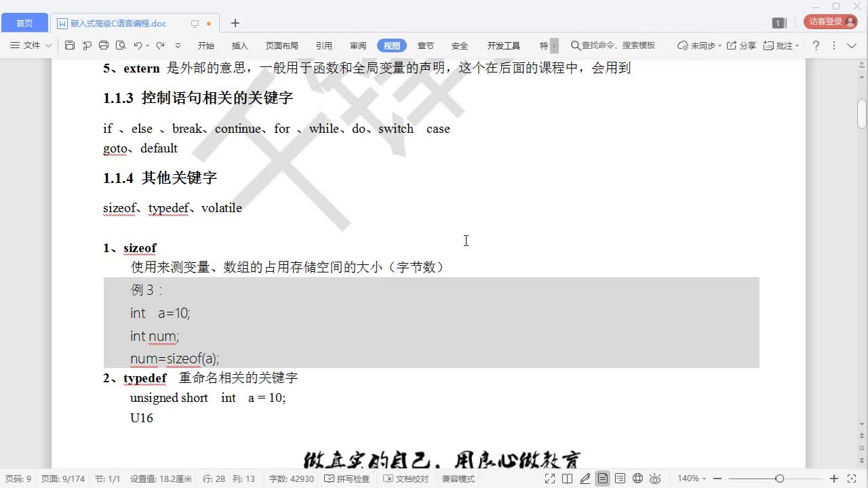This screenshot has height=488, width=868.
Task: Click the vertical scrollbar thumb
Action: tap(862, 113)
